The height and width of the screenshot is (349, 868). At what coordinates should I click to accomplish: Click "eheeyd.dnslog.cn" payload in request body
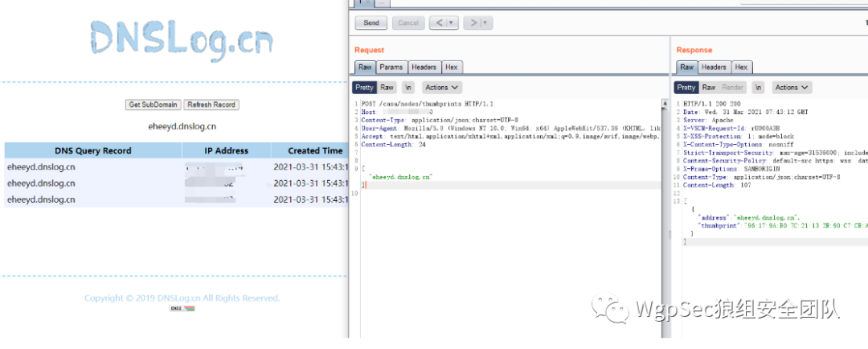[399, 177]
